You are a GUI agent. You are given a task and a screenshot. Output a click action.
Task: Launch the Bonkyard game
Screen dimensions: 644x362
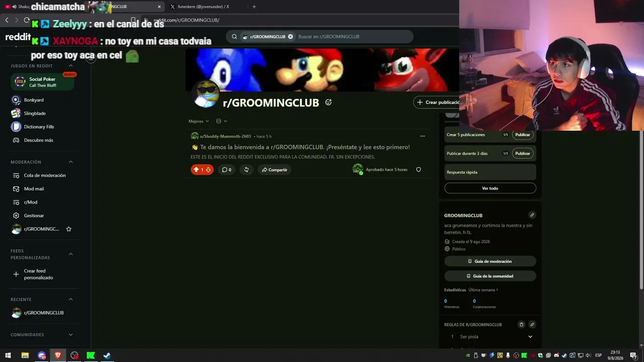[34, 100]
